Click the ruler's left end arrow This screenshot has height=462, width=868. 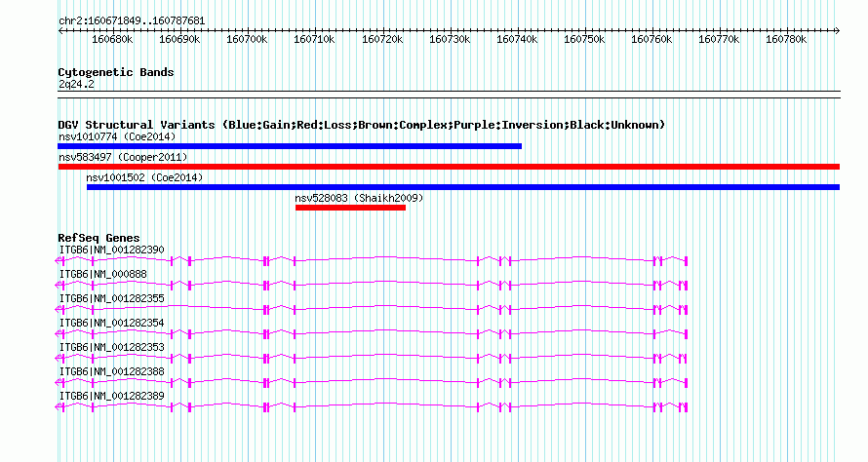(x=60, y=31)
